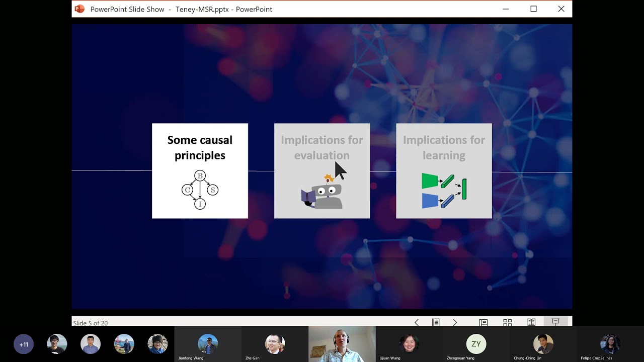Switch to Reading View icon

(x=531, y=322)
